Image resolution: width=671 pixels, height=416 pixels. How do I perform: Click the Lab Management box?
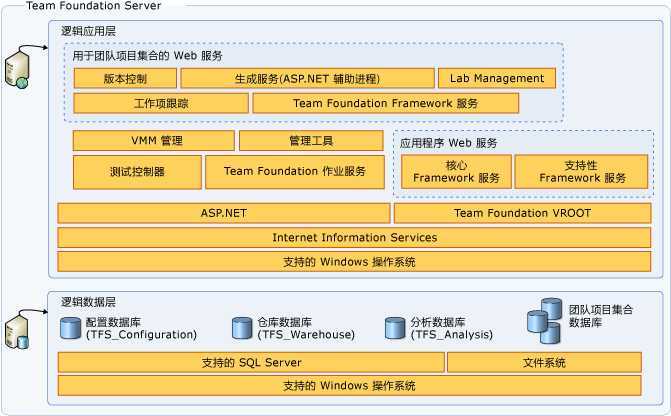[497, 78]
